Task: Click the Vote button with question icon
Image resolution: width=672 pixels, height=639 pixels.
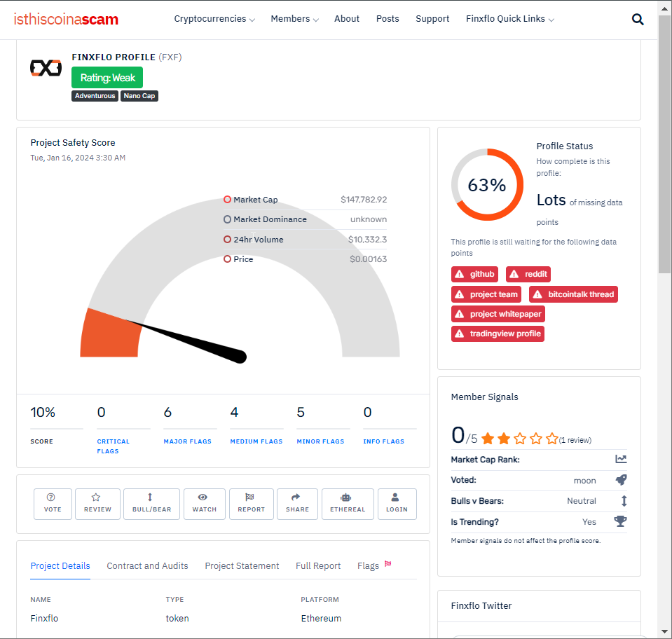Action: point(53,504)
